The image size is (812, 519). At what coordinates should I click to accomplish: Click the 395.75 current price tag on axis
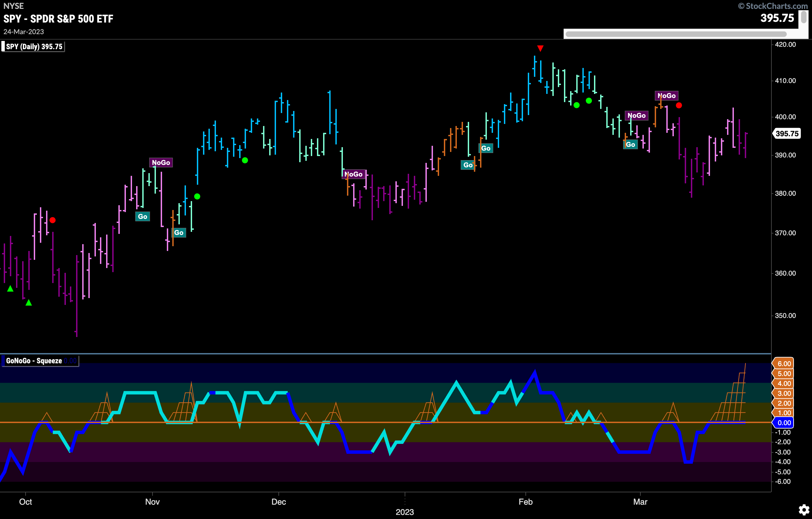[x=787, y=134]
